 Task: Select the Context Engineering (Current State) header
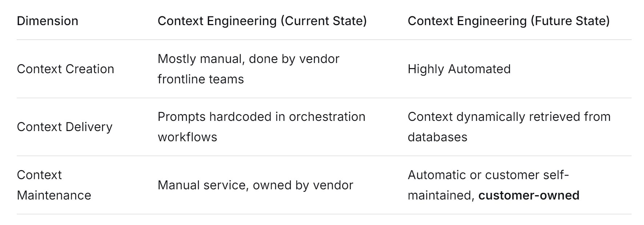(262, 21)
